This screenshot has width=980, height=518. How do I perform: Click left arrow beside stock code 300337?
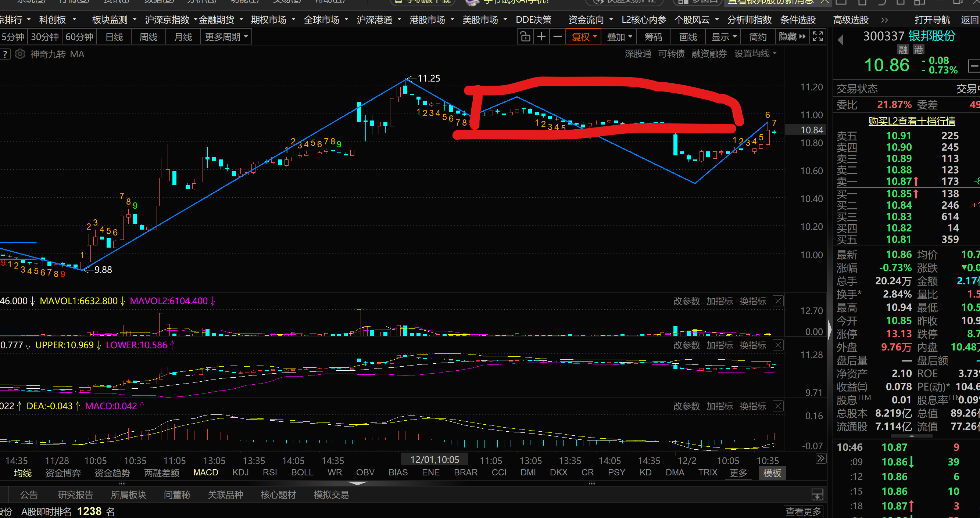[x=841, y=40]
